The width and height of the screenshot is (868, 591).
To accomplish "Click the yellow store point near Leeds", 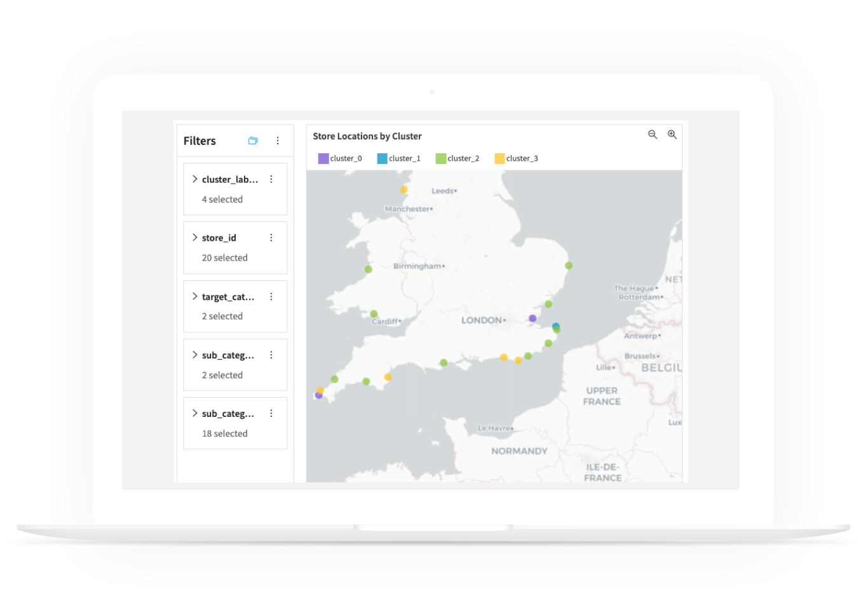I will coord(403,189).
